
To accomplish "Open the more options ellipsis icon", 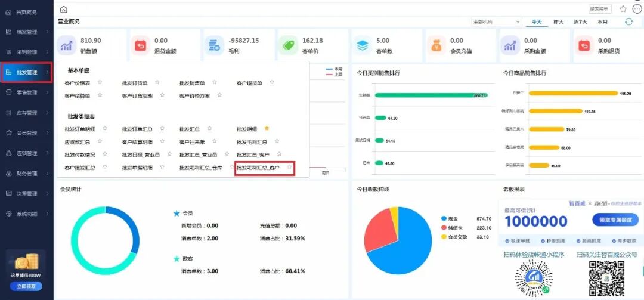I will click(637, 9).
